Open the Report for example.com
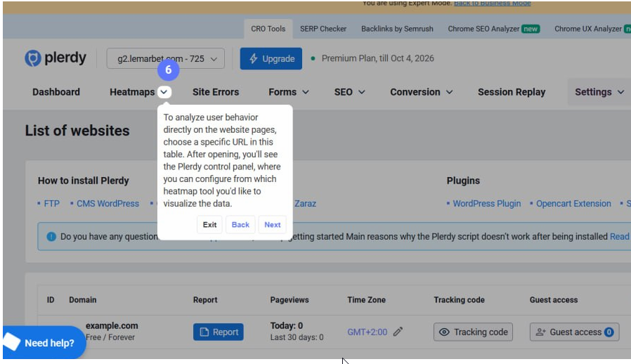This screenshot has height=364, width=631. [x=218, y=332]
